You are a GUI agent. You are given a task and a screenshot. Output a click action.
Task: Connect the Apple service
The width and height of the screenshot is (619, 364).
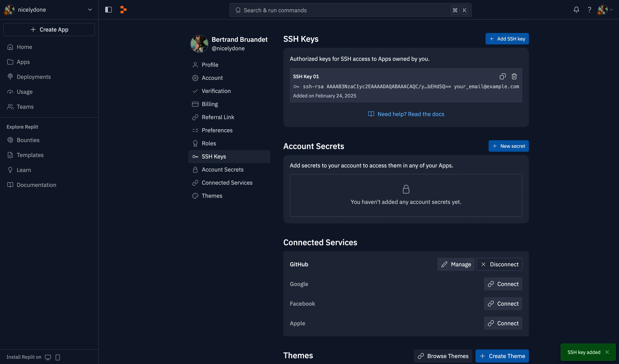(x=503, y=323)
